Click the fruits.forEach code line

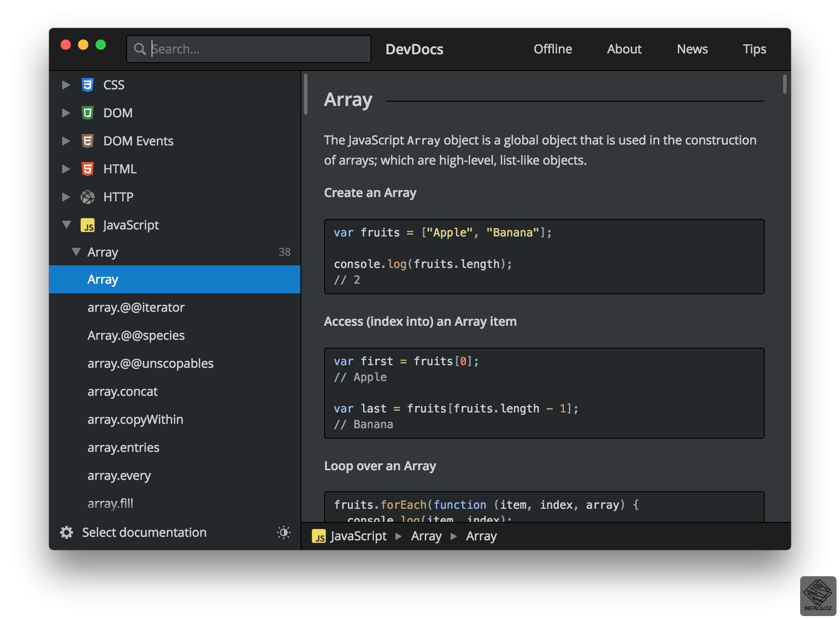click(x=486, y=505)
